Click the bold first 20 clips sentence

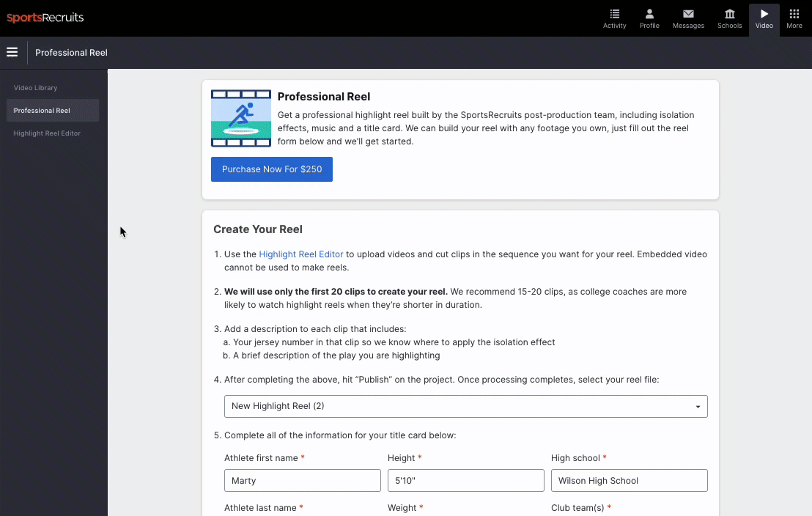(336, 292)
